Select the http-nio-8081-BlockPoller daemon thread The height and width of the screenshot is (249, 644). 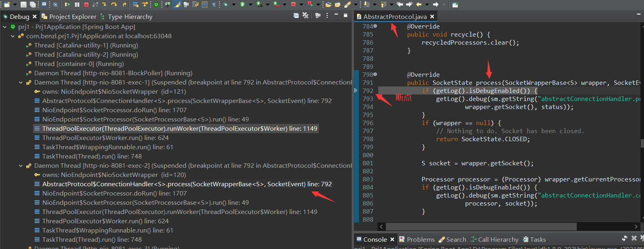(x=109, y=73)
